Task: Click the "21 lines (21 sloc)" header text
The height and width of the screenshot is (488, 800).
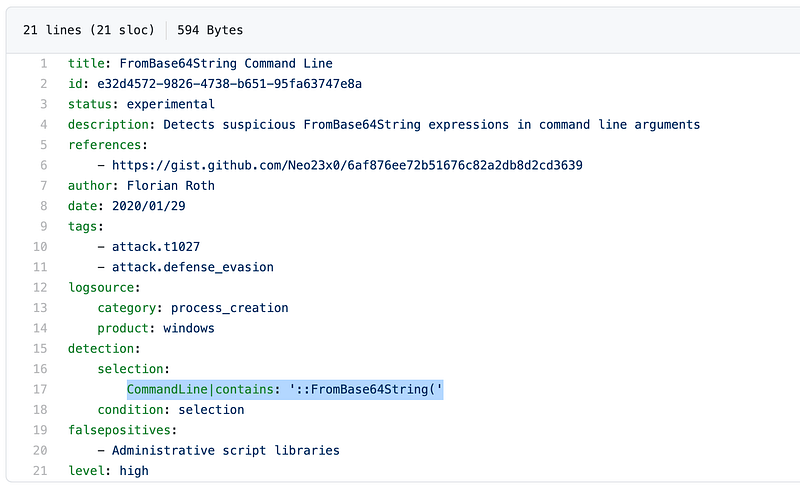Action: pos(85,30)
